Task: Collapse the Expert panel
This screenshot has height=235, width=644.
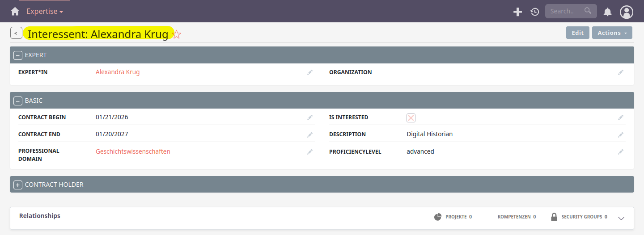Action: pyautogui.click(x=18, y=55)
